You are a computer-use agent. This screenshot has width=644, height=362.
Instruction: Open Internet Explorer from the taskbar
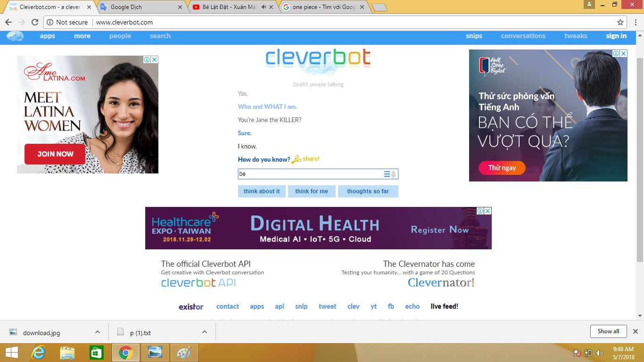click(x=38, y=353)
